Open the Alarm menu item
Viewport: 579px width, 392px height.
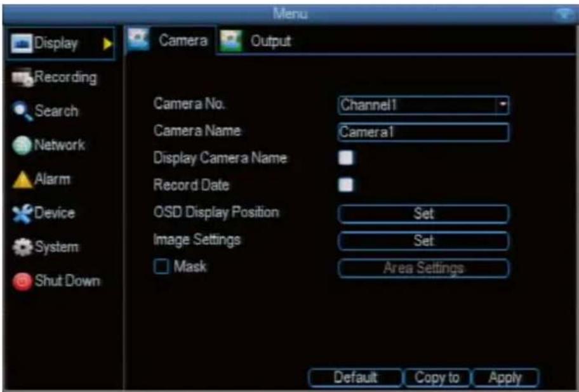coord(52,180)
